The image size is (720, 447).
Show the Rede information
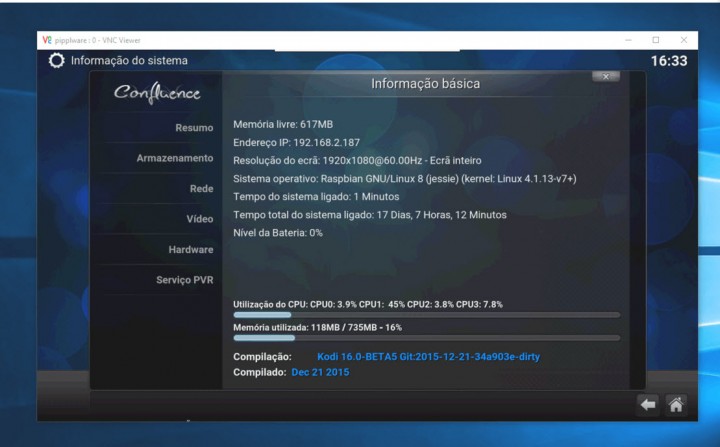(x=201, y=189)
